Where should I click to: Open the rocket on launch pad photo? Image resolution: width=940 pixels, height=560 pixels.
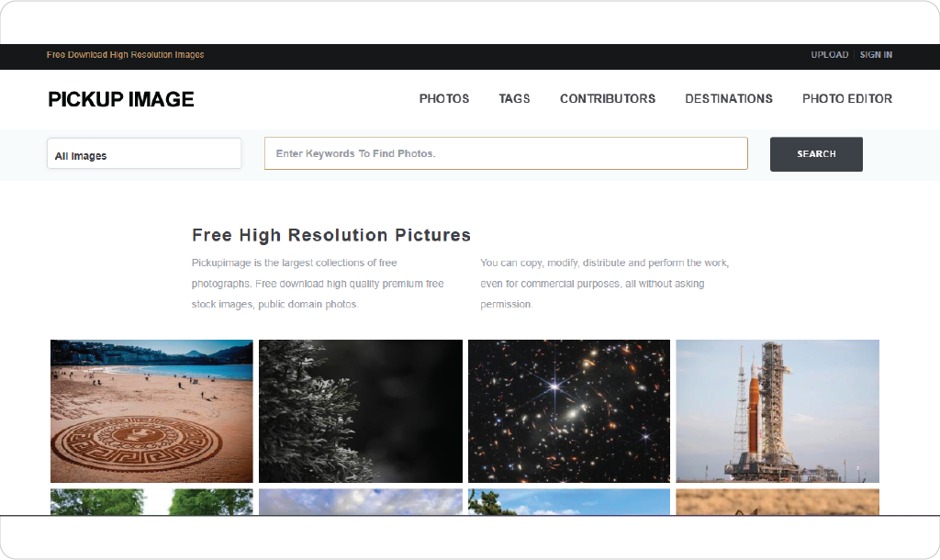tap(778, 411)
